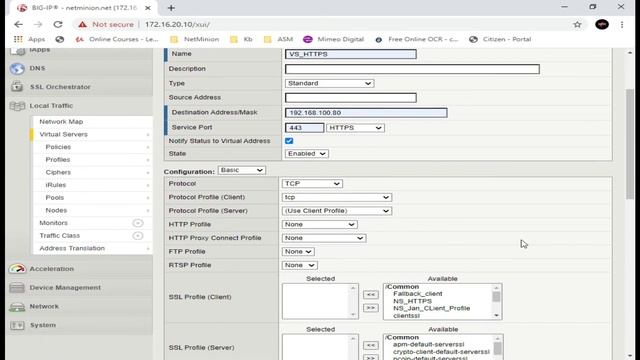This screenshot has width=640, height=360.
Task: Open Address Translation menu item
Action: (72, 248)
